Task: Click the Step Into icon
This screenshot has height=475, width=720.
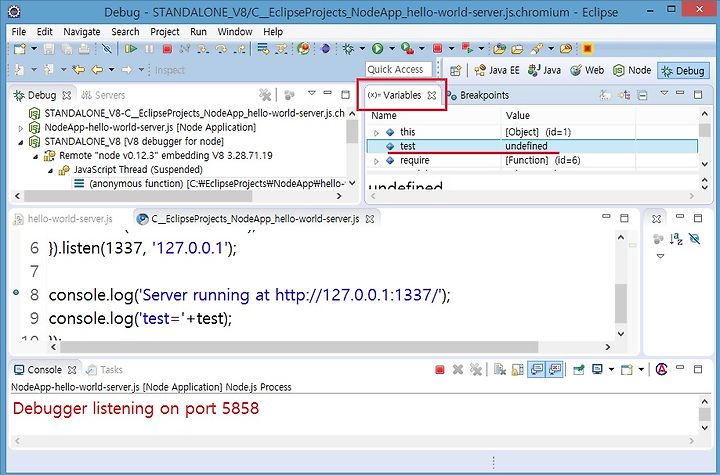Action: tap(203, 49)
